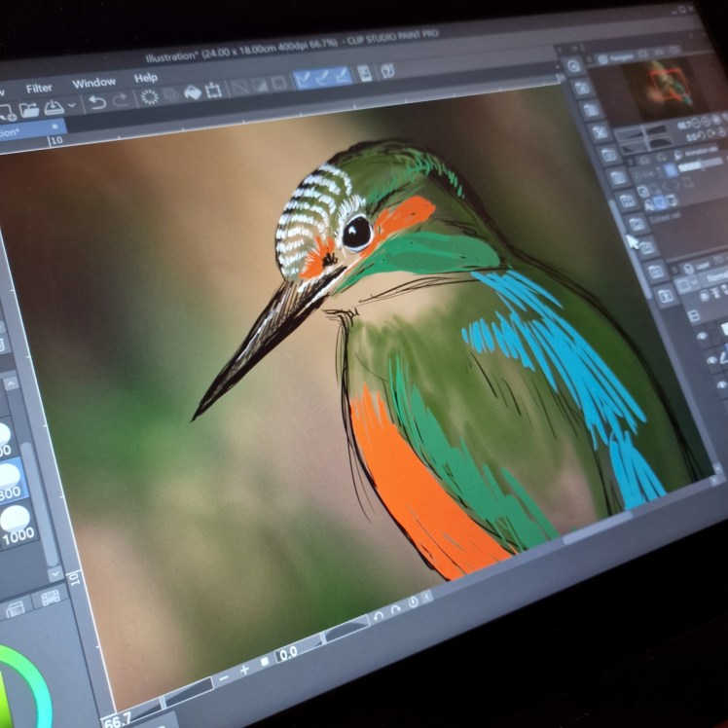
Task: Toggle the top layer's eye visibility icon
Action: tap(704, 337)
